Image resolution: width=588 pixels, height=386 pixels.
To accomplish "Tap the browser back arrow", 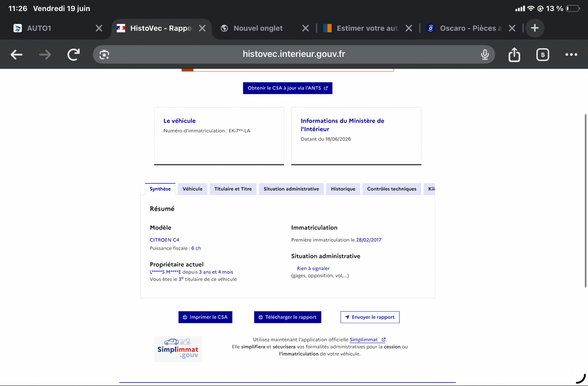I will 17,55.
